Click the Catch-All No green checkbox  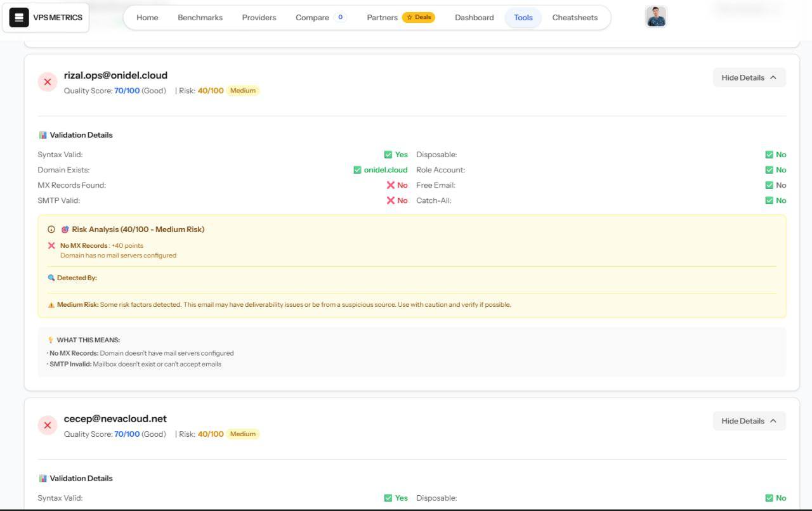769,200
